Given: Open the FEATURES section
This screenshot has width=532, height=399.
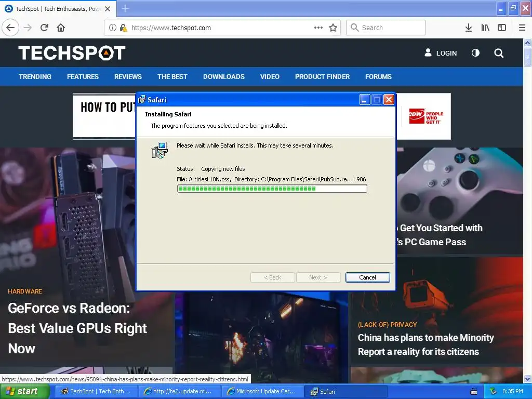Looking at the screenshot, I should [x=83, y=77].
